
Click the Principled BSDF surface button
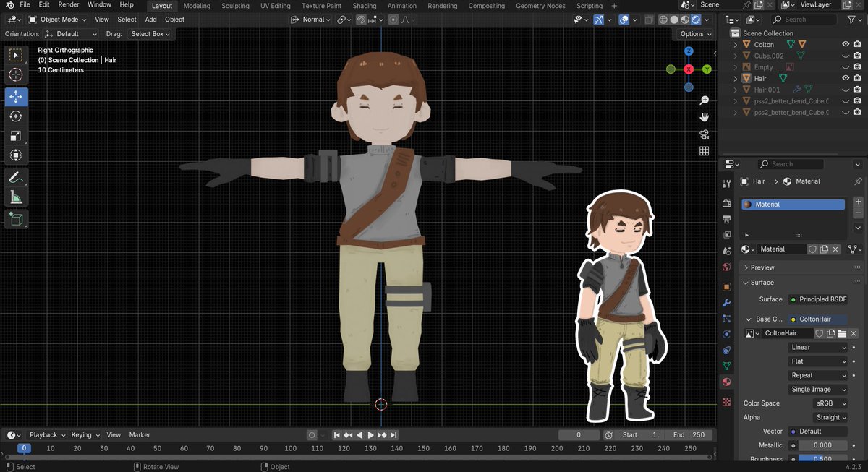(818, 299)
